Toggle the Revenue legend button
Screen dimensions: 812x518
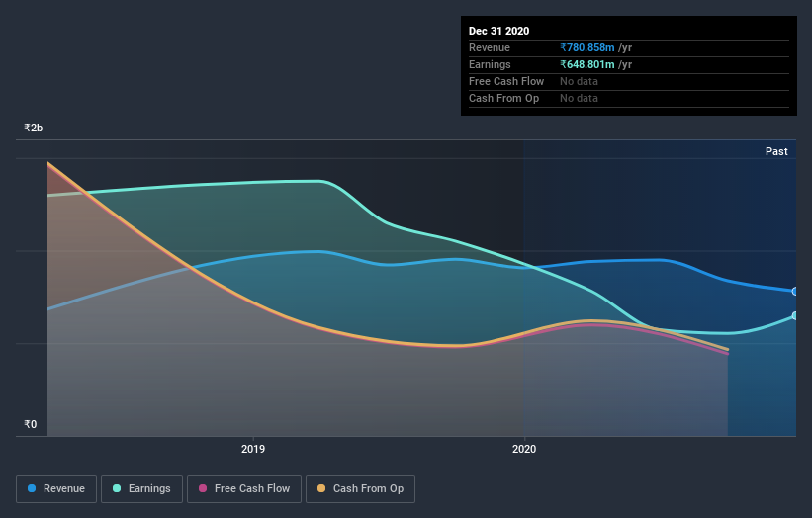[56, 489]
